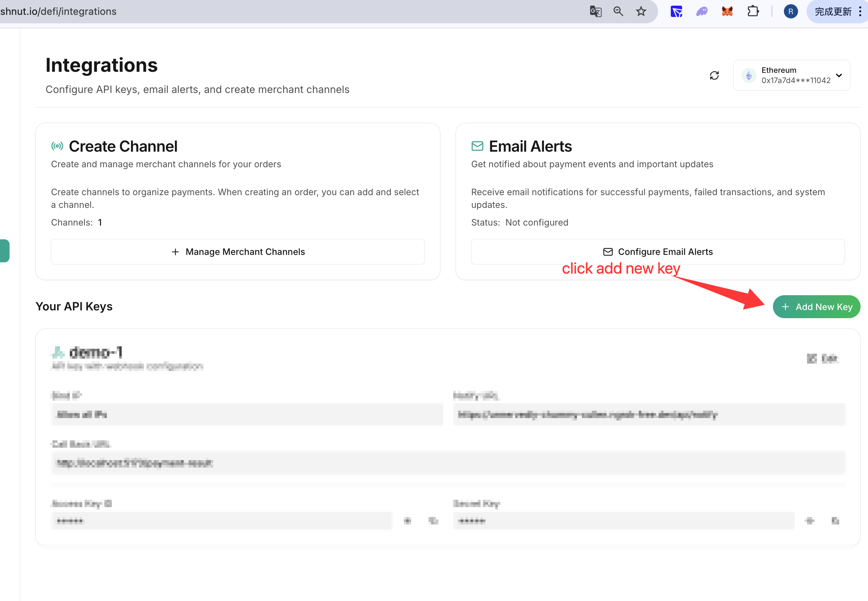Click Configure Email Alerts button
The height and width of the screenshot is (601, 868).
(x=658, y=252)
